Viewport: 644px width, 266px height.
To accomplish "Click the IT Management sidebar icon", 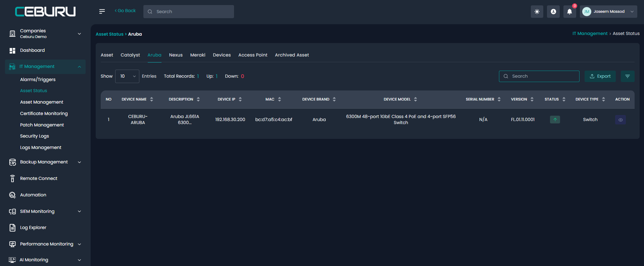I will tap(12, 67).
